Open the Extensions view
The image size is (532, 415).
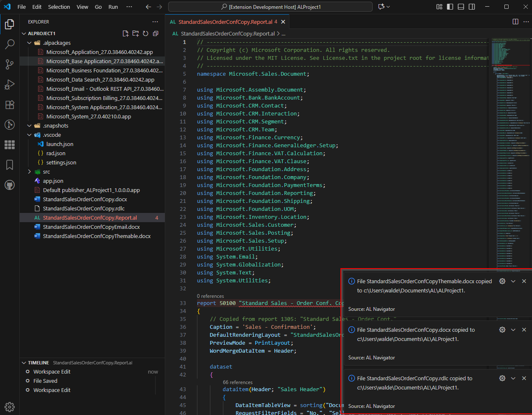10,105
